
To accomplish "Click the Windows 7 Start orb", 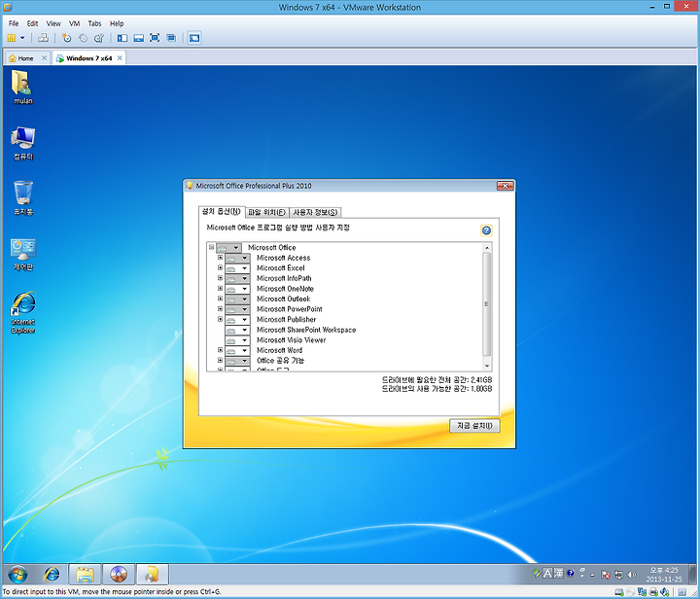I will tap(17, 575).
